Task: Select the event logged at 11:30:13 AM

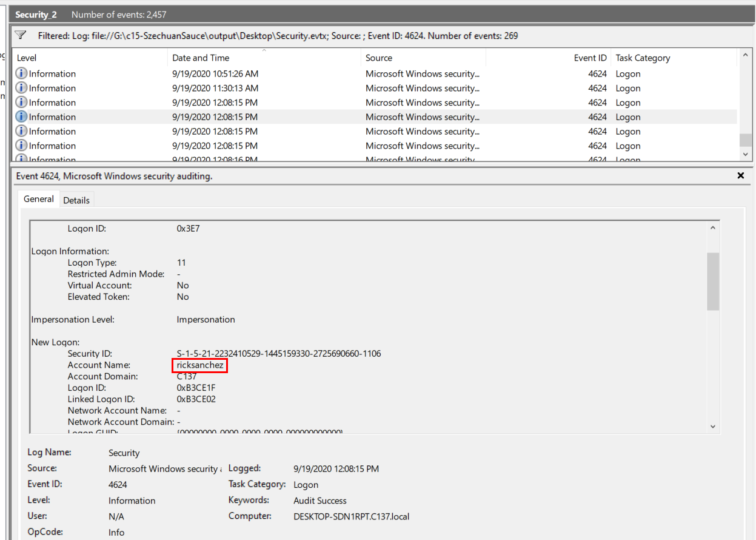Action: click(215, 88)
